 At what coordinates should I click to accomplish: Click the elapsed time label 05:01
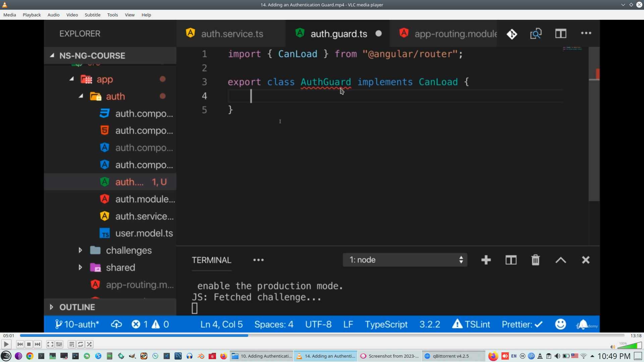click(9, 336)
